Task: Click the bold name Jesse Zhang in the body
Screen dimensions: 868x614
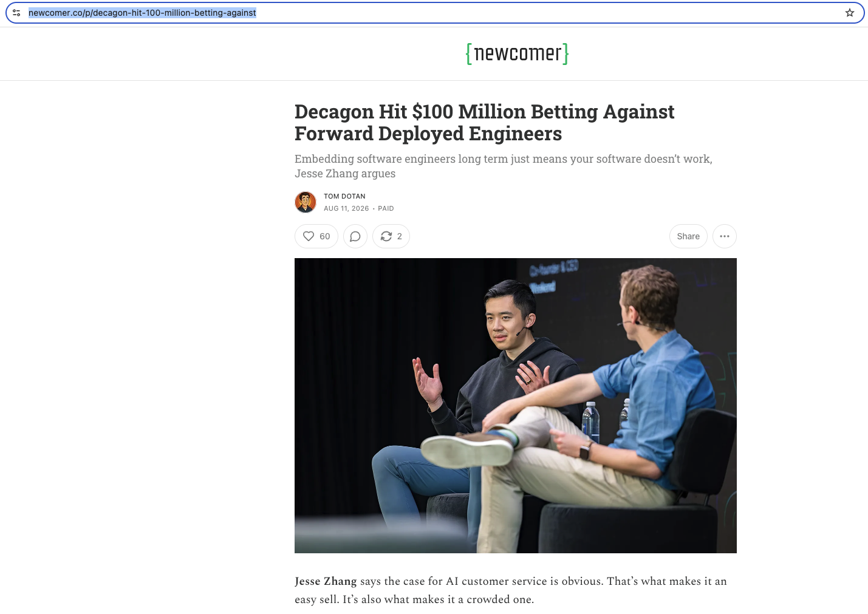Action: pos(326,581)
